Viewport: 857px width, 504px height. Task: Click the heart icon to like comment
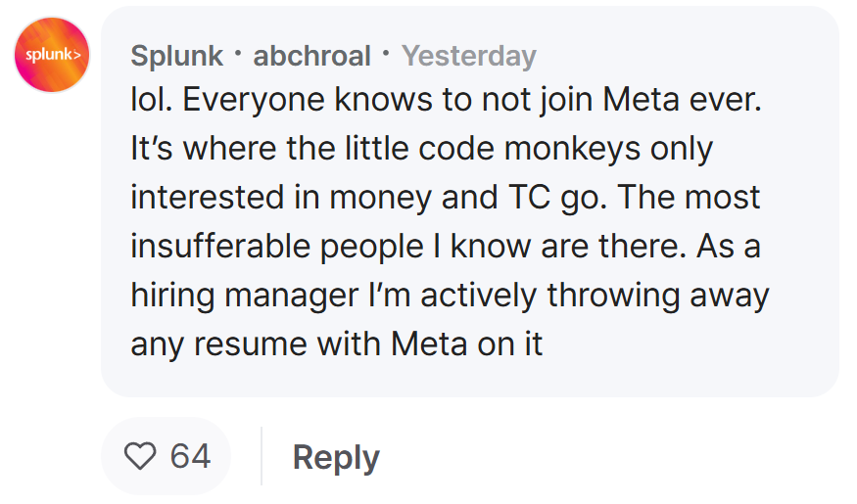pos(140,456)
